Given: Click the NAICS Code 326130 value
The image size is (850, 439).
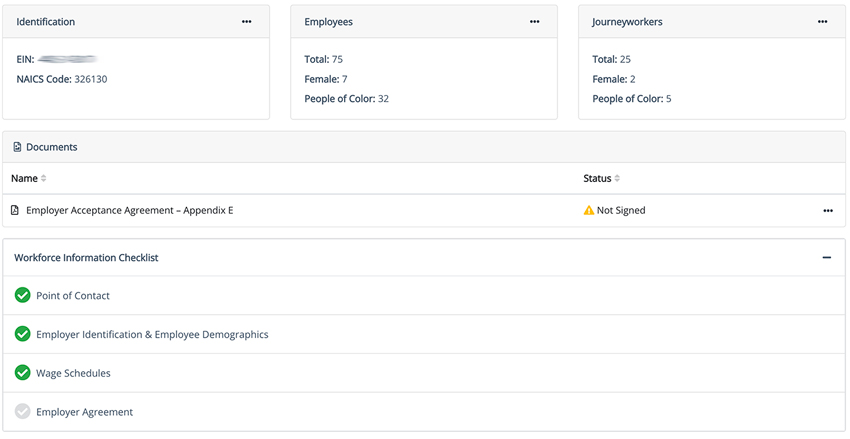Looking at the screenshot, I should tap(90, 79).
